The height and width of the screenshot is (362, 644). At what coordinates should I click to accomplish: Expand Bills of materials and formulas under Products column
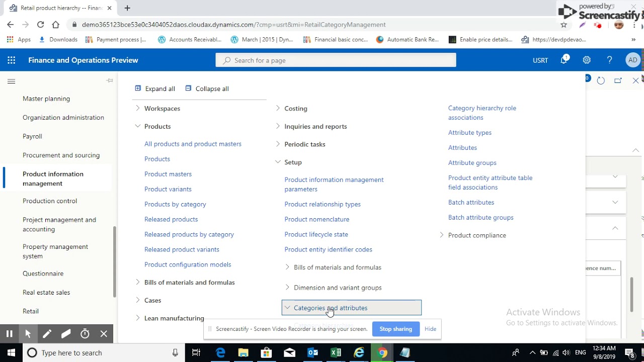tap(137, 282)
